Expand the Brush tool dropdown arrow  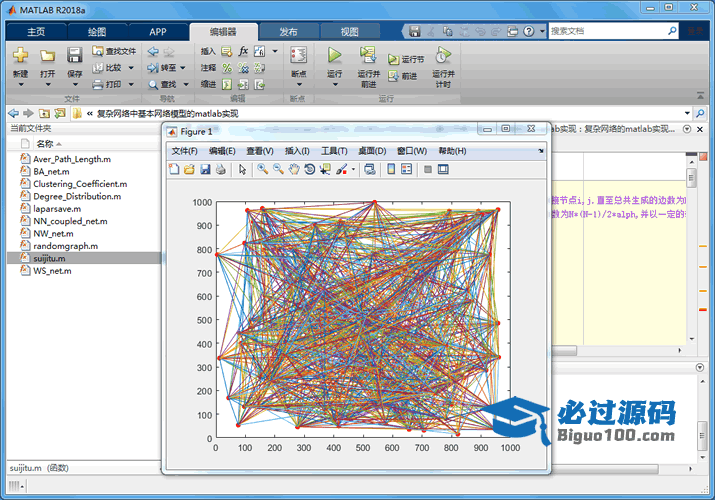click(x=353, y=170)
